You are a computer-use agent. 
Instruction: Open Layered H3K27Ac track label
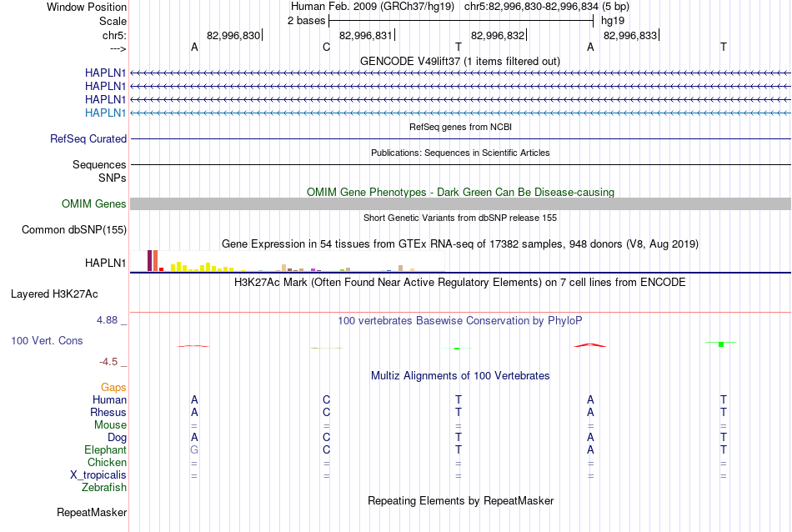(x=54, y=294)
